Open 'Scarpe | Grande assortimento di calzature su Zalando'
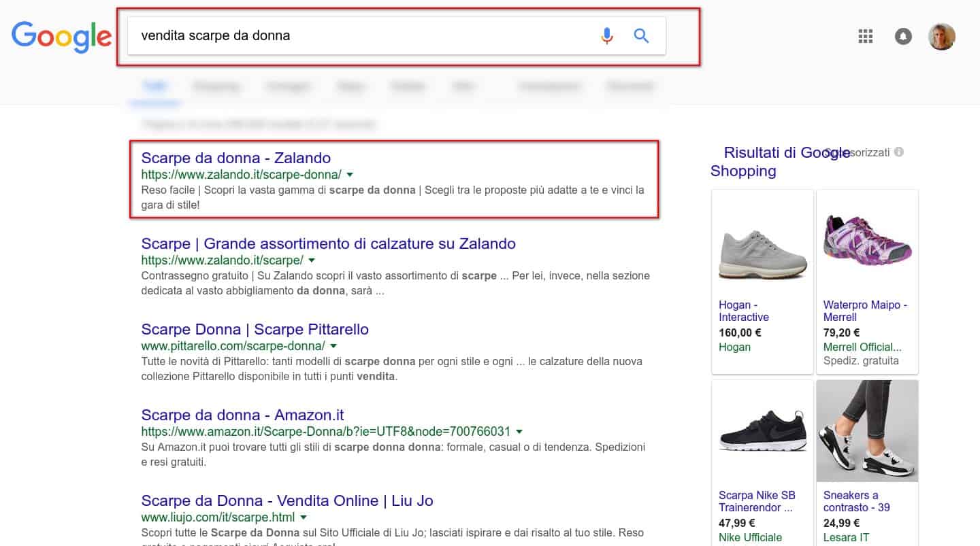980x546 pixels. [x=328, y=243]
